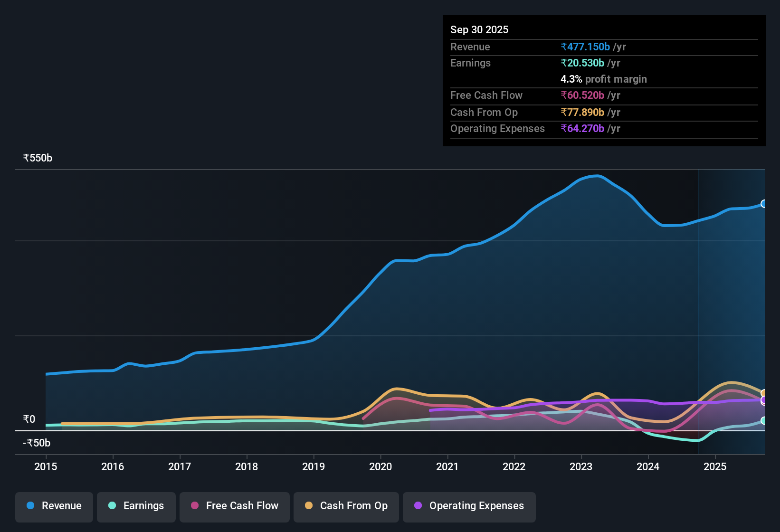780x532 pixels.
Task: Click the orange Cash From Op legend dot
Action: click(309, 506)
